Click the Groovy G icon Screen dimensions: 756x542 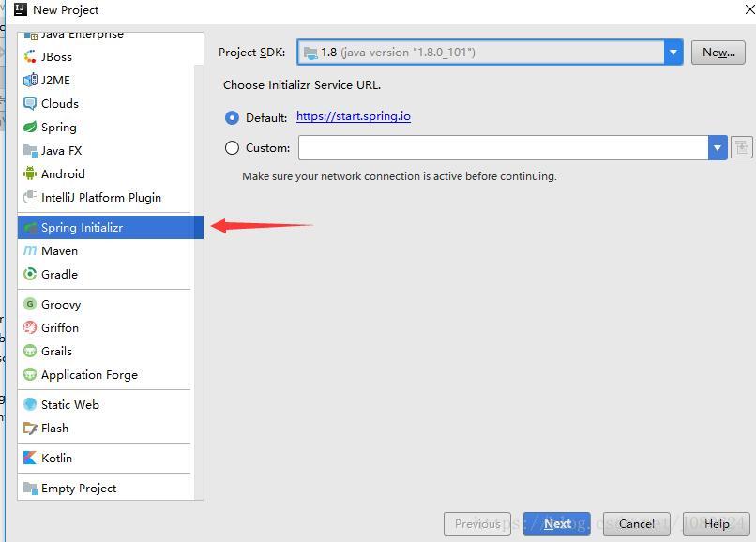coord(30,304)
